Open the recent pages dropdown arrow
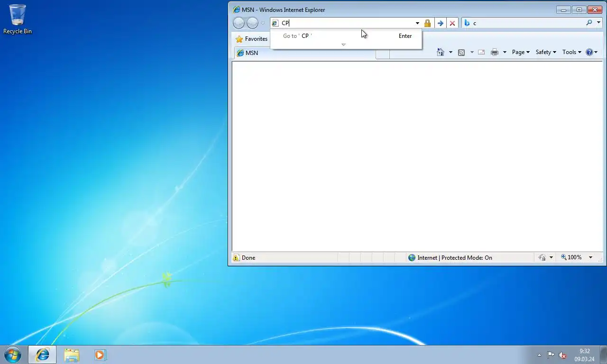Image resolution: width=607 pixels, height=364 pixels. [263, 23]
